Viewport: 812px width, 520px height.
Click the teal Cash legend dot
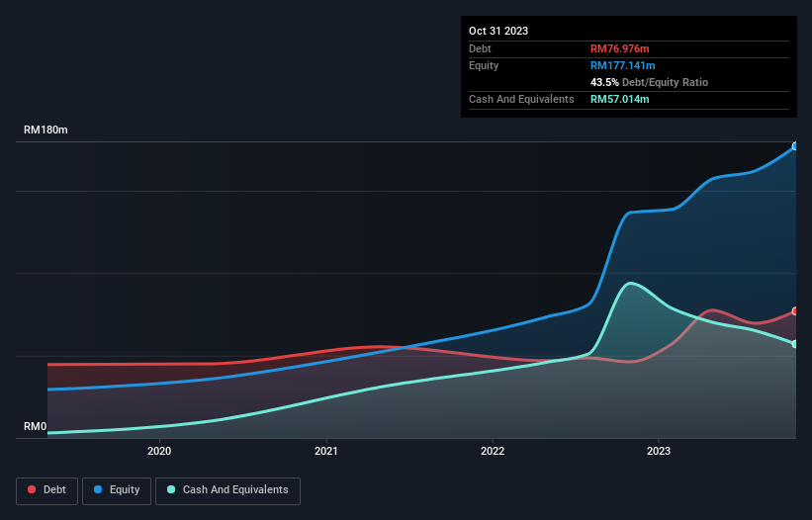[171, 489]
